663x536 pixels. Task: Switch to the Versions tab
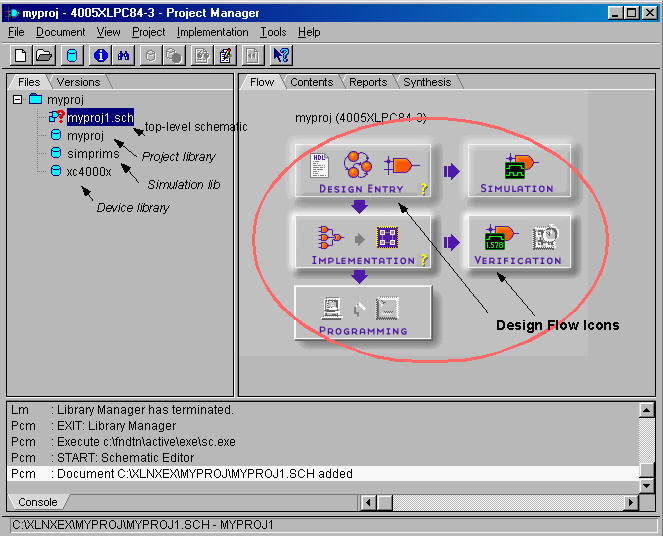pos(78,82)
